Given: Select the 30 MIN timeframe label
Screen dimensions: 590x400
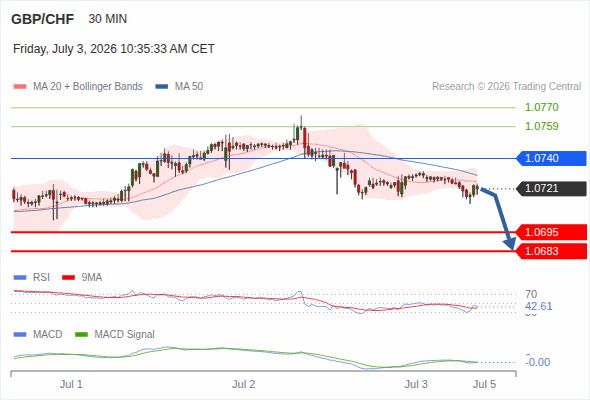Looking at the screenshot, I should click(x=108, y=19).
